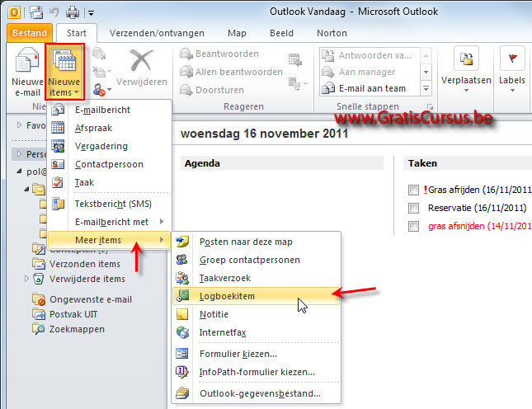Select Internetfax from the submenu
532x409 pixels.
pos(257,332)
